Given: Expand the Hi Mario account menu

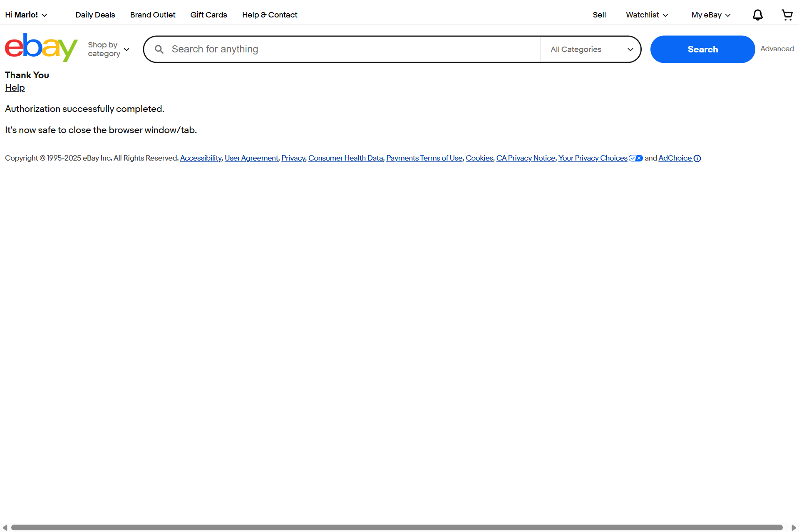Looking at the screenshot, I should pos(26,15).
